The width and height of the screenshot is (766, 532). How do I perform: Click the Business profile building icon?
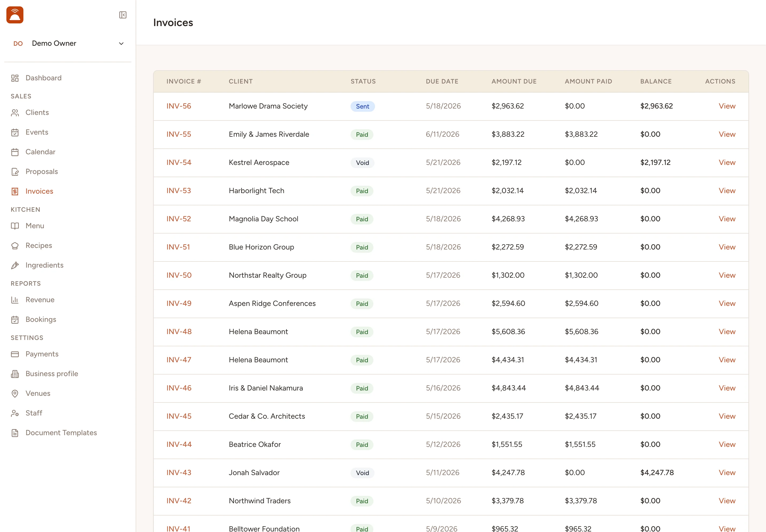pyautogui.click(x=15, y=374)
